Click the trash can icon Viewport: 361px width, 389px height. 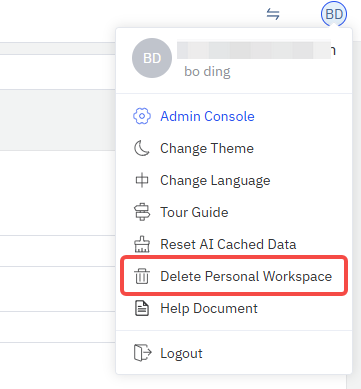142,276
